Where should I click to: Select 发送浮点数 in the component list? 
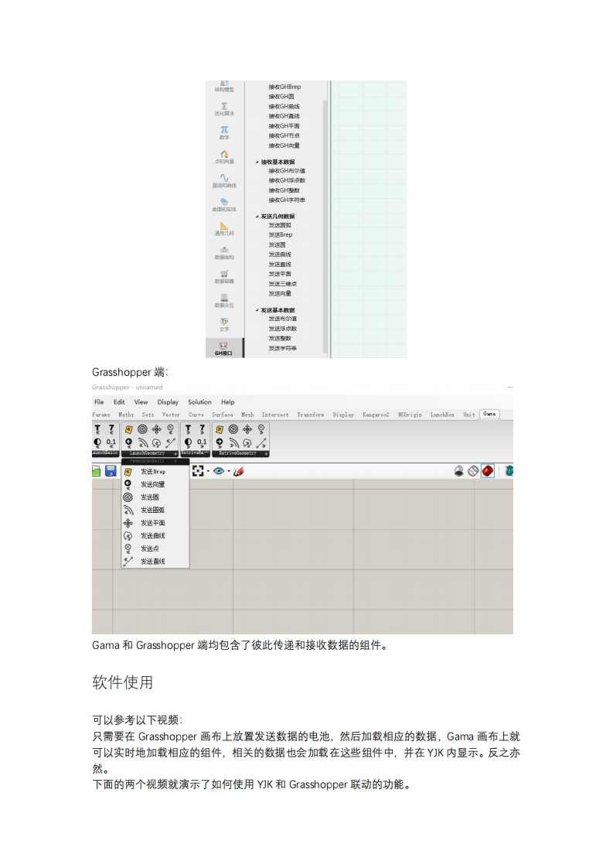tap(282, 329)
